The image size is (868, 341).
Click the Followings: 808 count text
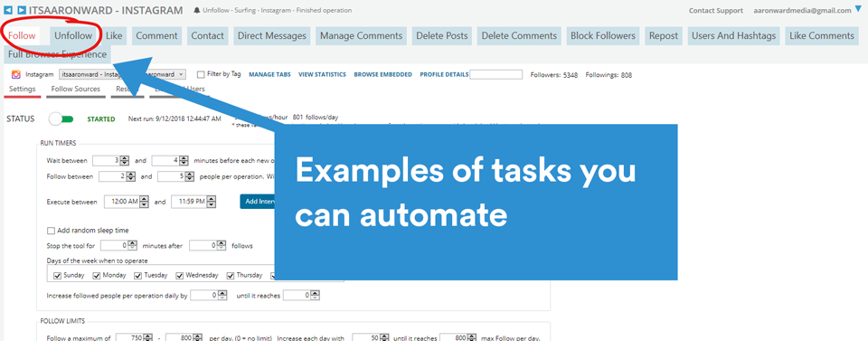pyautogui.click(x=609, y=75)
